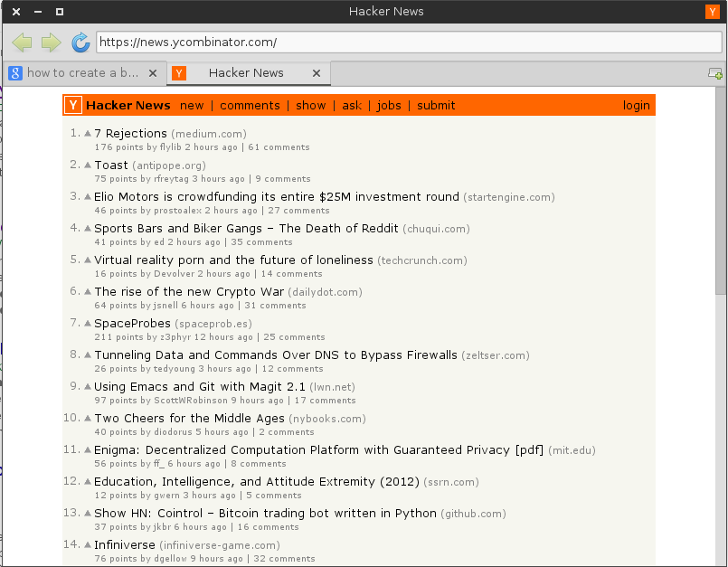Screen dimensions: 728x567
Task: Upvote 'Sports Bars and Biker Gangs' story
Action: (x=88, y=229)
